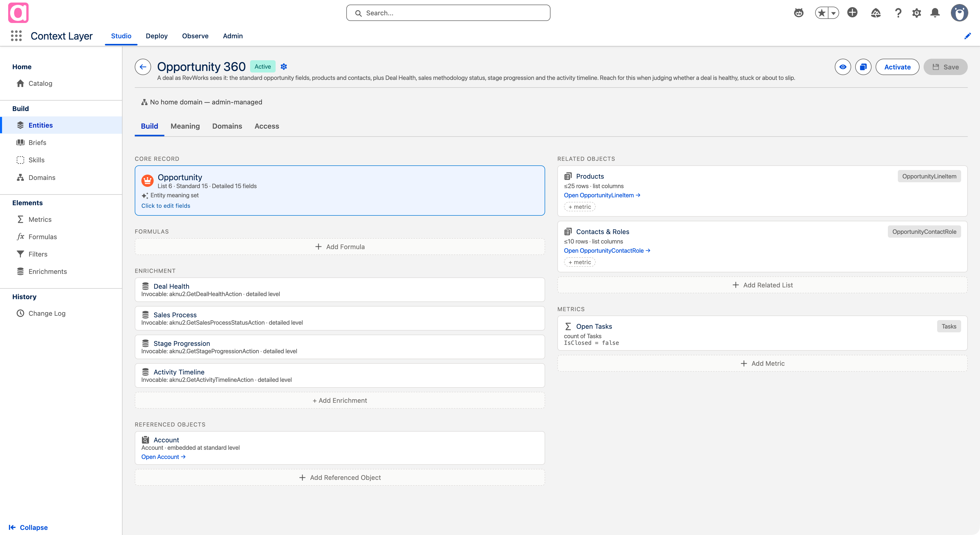Toggle the preview eye button
The image size is (980, 535).
click(843, 67)
